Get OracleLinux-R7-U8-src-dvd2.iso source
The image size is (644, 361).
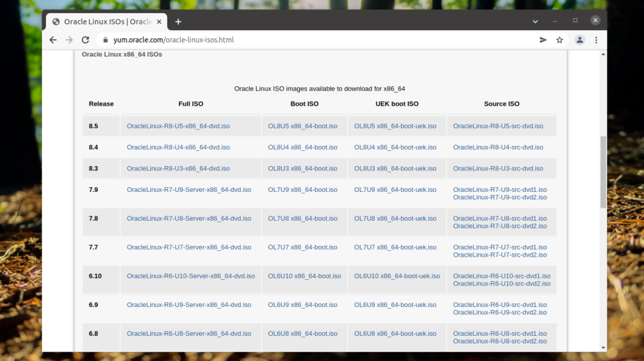pyautogui.click(x=500, y=226)
